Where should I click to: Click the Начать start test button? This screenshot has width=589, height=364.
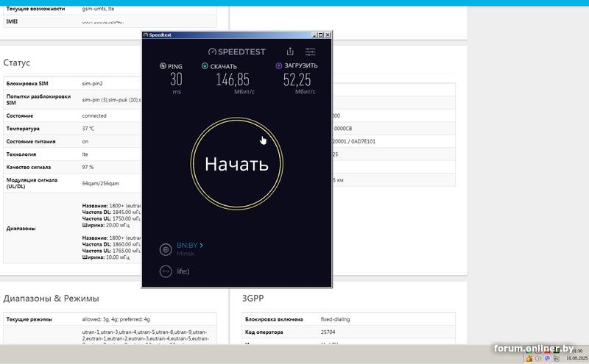[236, 163]
